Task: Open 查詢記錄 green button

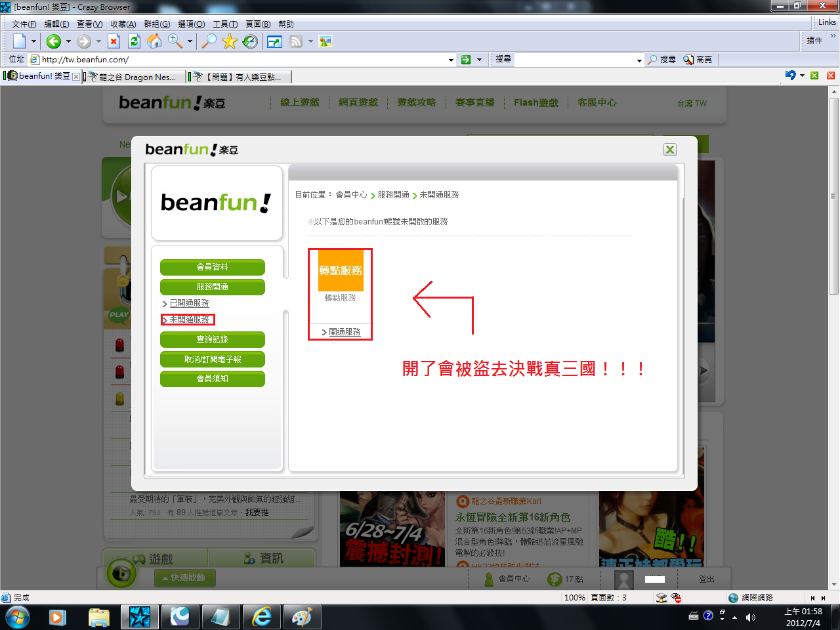Action: pyautogui.click(x=213, y=339)
